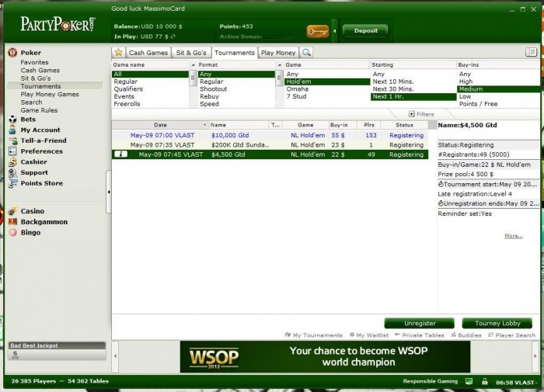Click Format list scrollbar thumb
The image size is (544, 392).
pyautogui.click(x=279, y=78)
